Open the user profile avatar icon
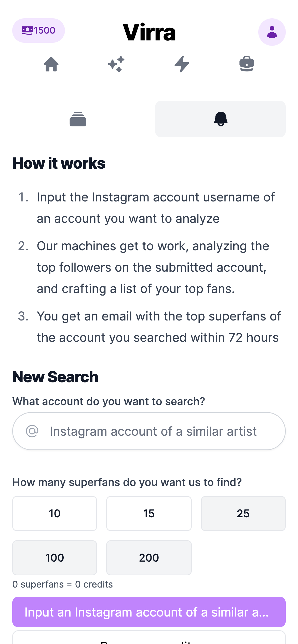Viewport: 298px width, 644px height. point(272,32)
